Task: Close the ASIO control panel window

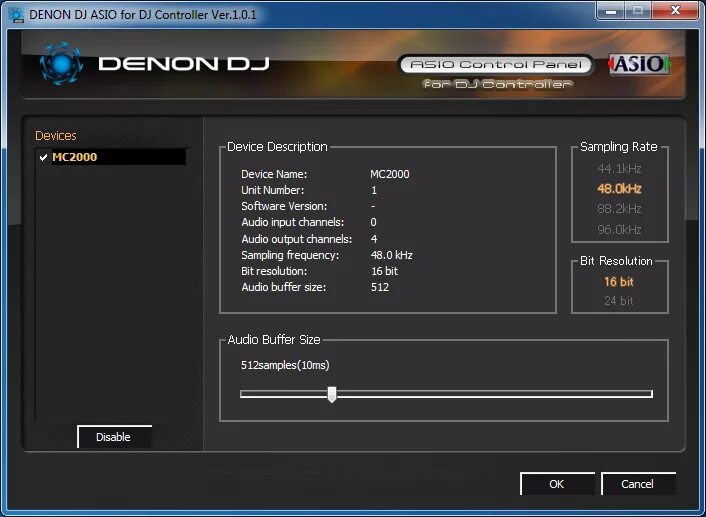Action: click(675, 10)
